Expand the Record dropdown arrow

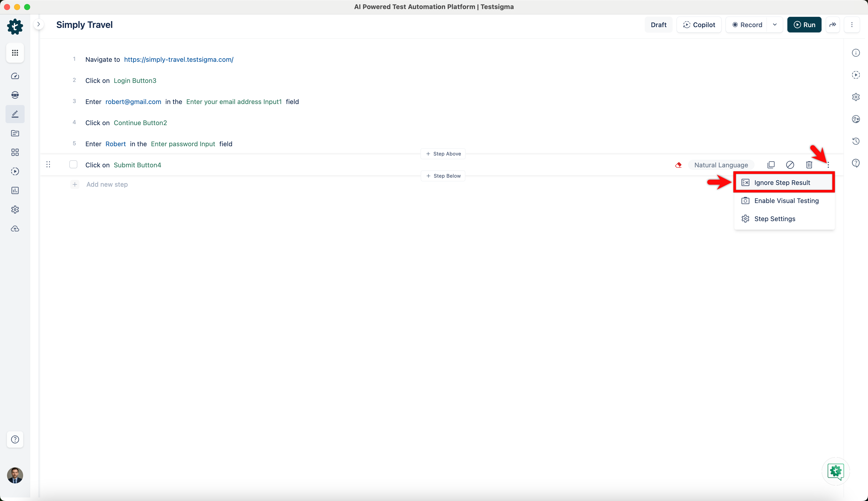coord(775,25)
